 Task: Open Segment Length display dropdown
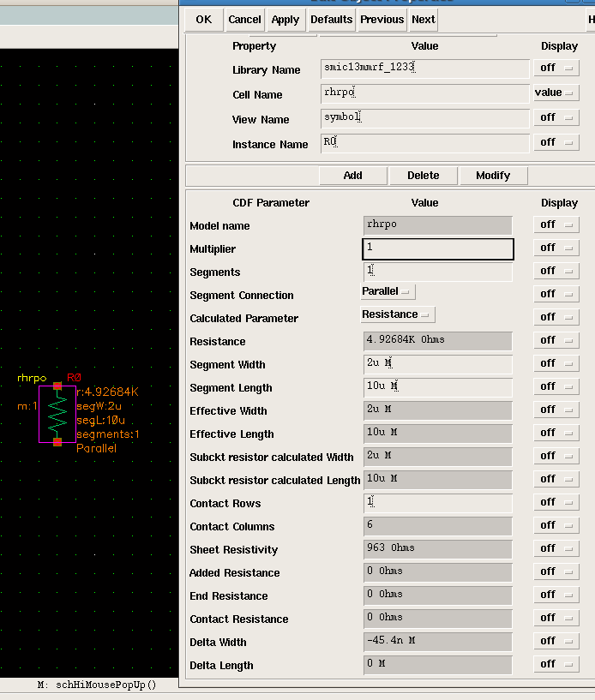point(556,386)
